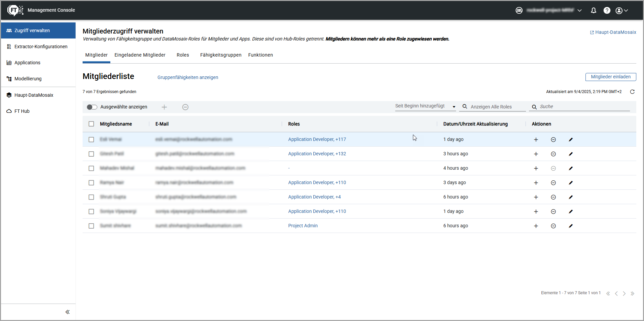Toggle Ausgewählte anzeigen switch
The height and width of the screenshot is (321, 644).
click(92, 107)
